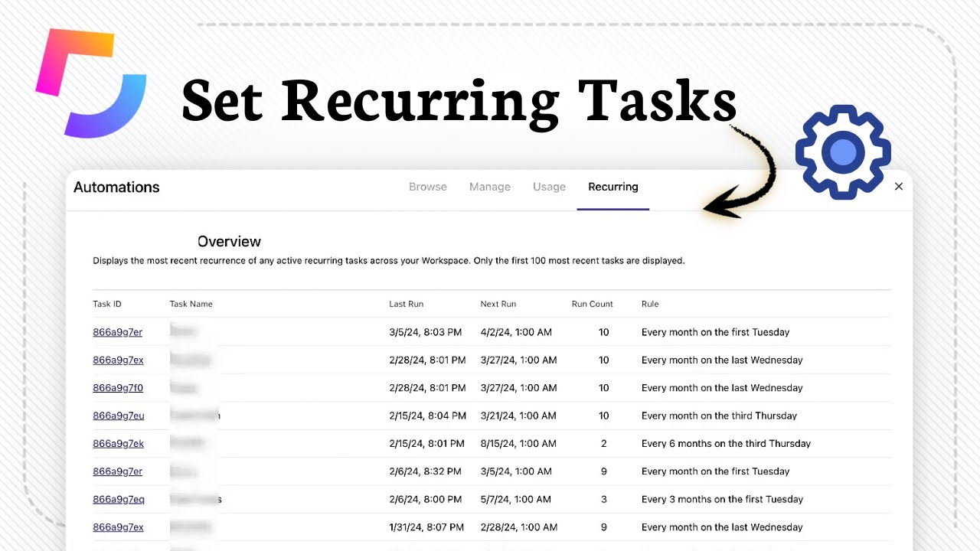The image size is (980, 551).
Task: Open task 866a9g7ex in the 1/31/24 last-run row
Action: (118, 527)
